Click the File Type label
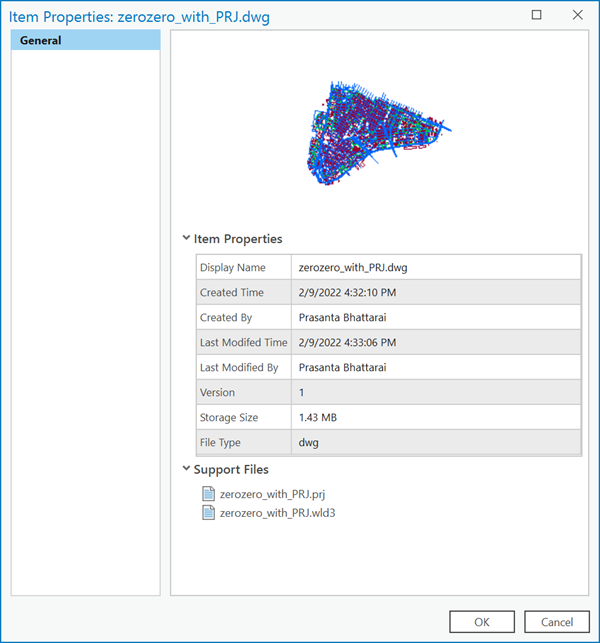The image size is (600, 643). point(220,443)
